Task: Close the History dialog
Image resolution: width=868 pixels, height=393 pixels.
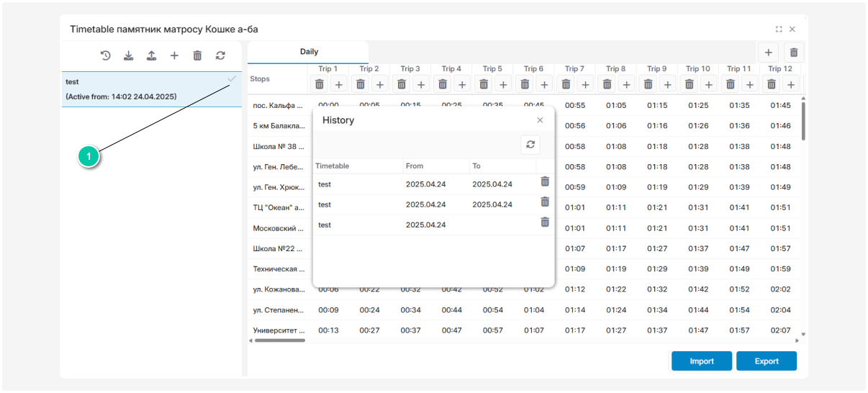Action: [540, 120]
